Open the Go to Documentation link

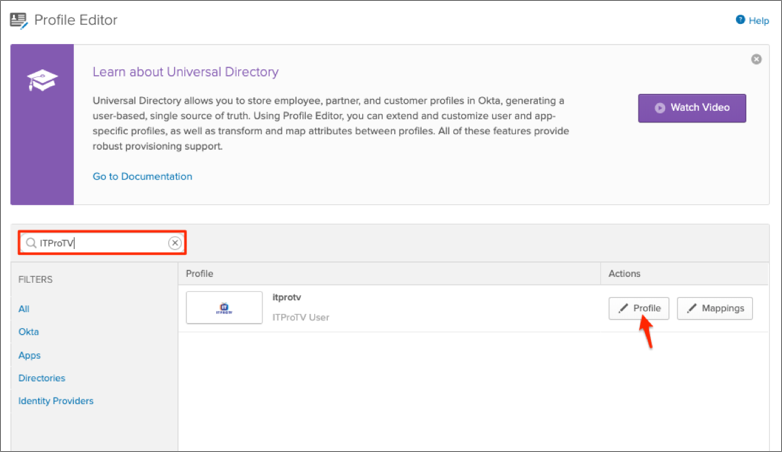pyautogui.click(x=142, y=176)
